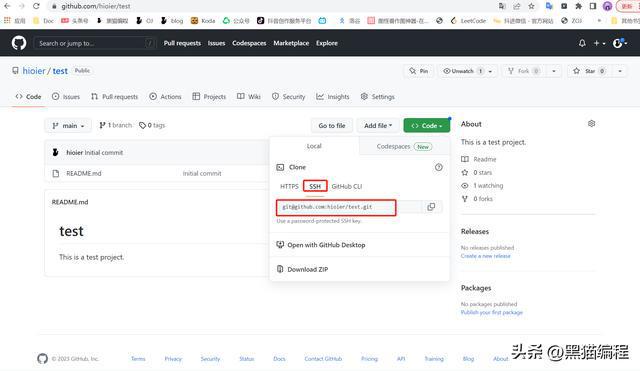Image resolution: width=640 pixels, height=371 pixels.
Task: Star the hioier/test repository
Action: [589, 71]
